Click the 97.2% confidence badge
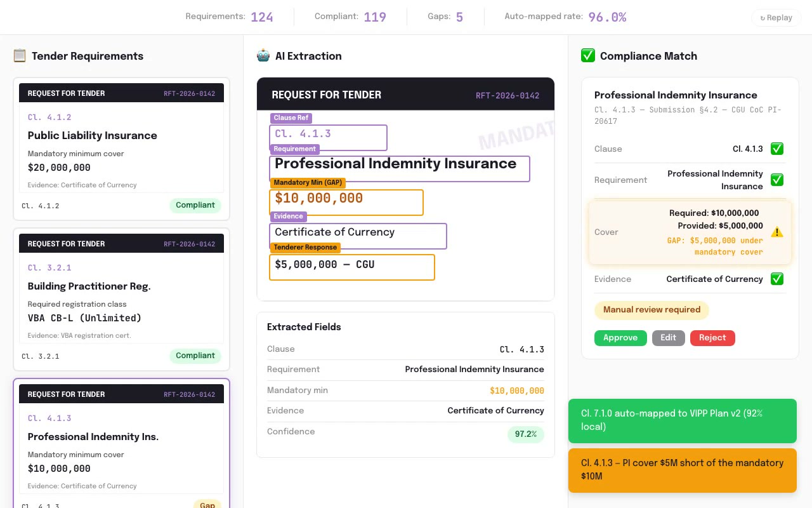Screen dimensions: 812x508 click(x=526, y=434)
